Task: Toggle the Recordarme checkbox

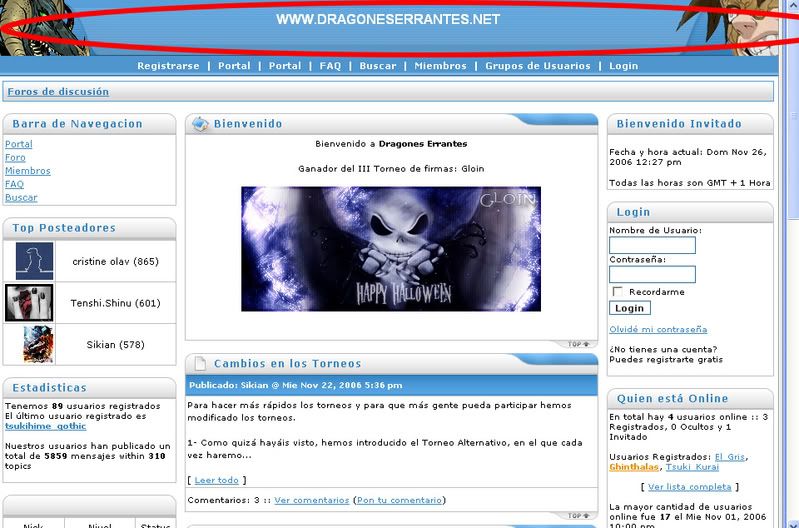Action: pyautogui.click(x=618, y=292)
